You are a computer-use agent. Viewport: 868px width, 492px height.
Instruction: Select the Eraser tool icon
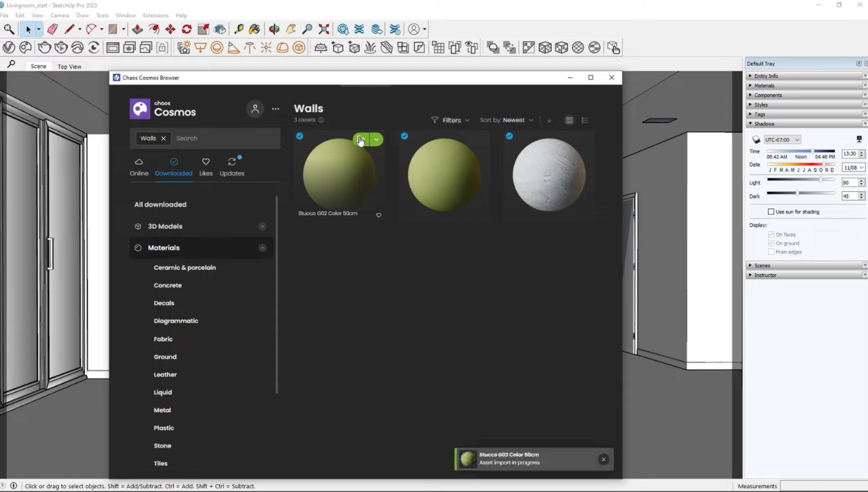click(52, 29)
